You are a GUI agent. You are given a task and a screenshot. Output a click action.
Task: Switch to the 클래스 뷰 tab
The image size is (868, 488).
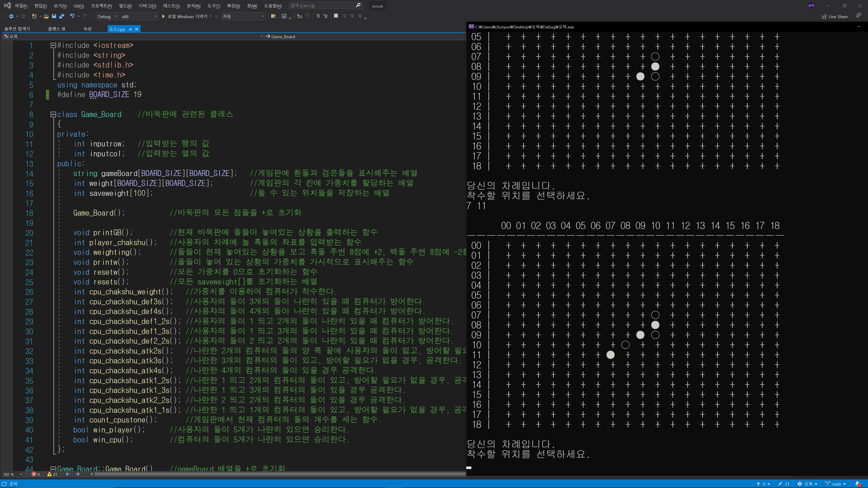click(57, 29)
